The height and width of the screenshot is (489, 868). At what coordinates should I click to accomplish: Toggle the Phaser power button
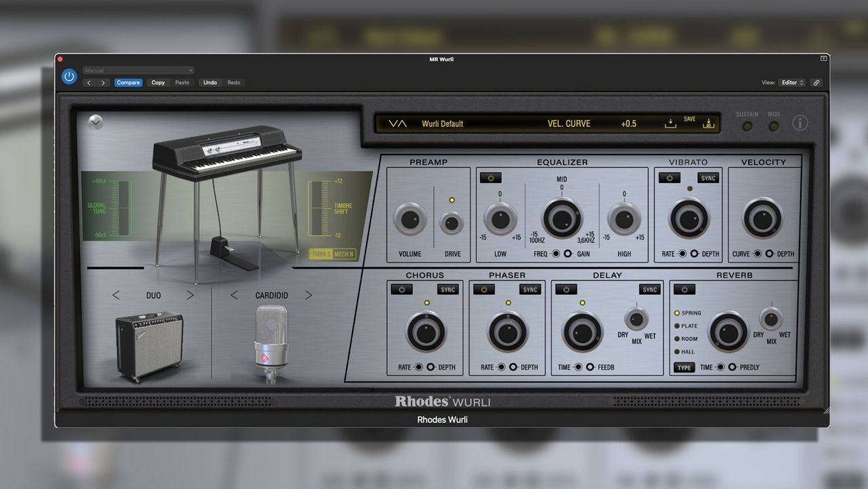(x=484, y=290)
